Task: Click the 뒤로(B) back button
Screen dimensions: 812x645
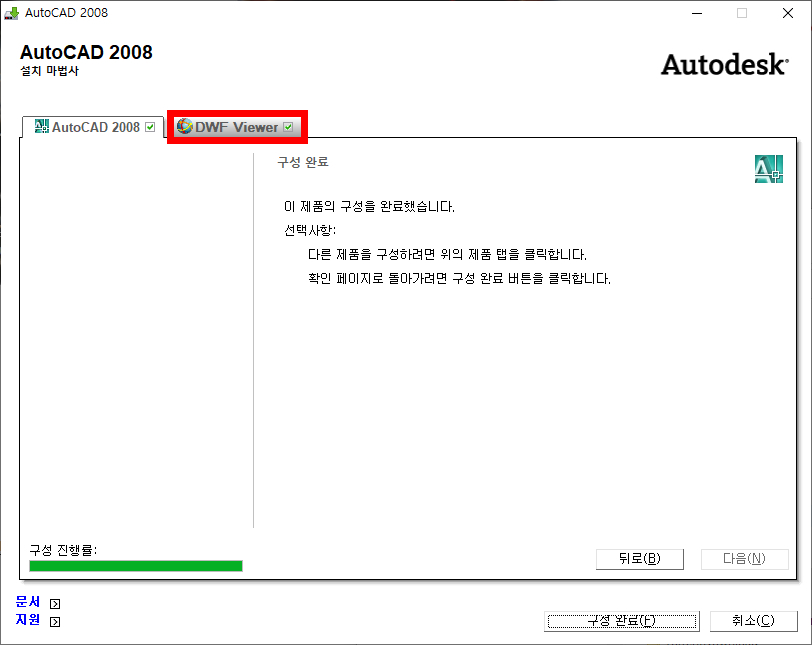Action: point(640,559)
